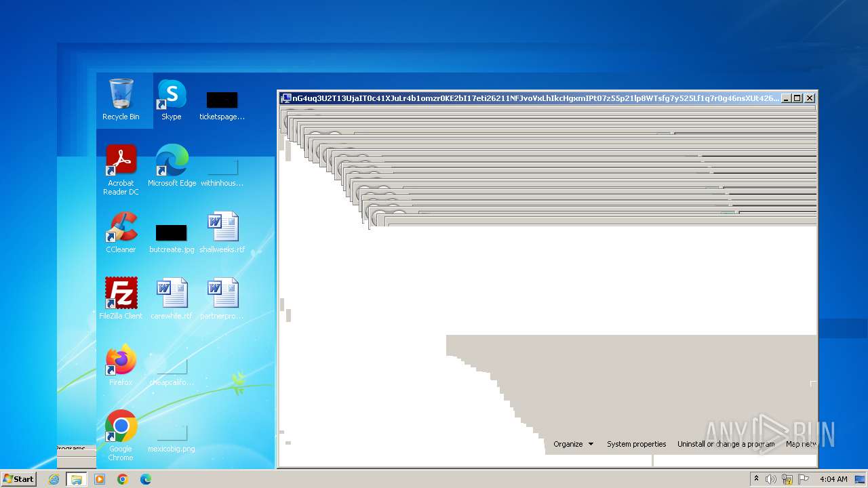Select the shallweeks.rtf document
The height and width of the screenshot is (488, 868).
click(222, 232)
